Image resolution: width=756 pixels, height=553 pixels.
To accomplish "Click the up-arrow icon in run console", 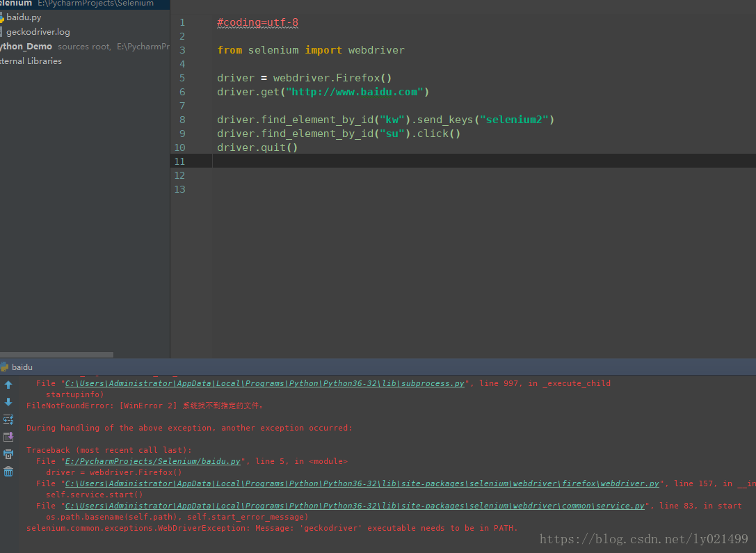I will point(8,385).
